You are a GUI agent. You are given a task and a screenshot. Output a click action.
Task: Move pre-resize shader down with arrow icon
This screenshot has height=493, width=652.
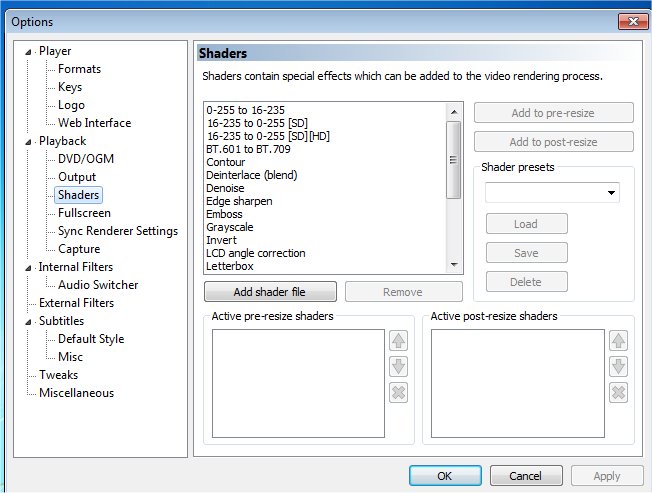(x=398, y=367)
